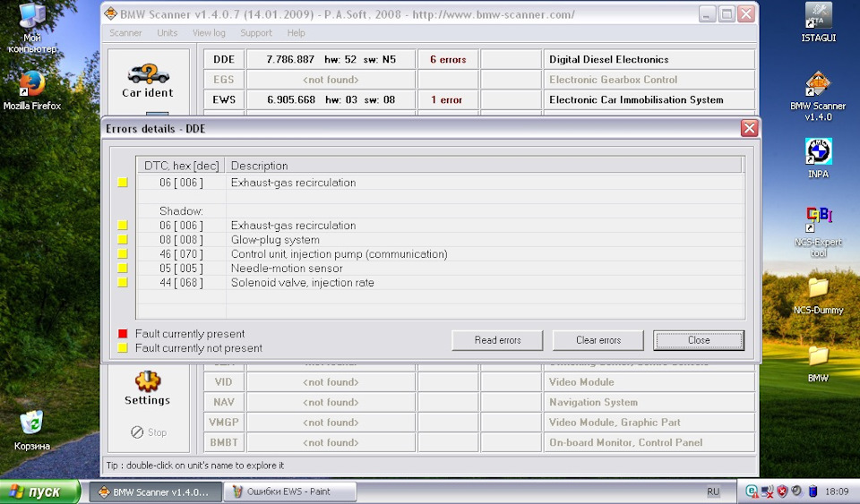This screenshot has height=504, width=860.
Task: Open Mozilla Firefox desktop shortcut
Action: [x=32, y=83]
